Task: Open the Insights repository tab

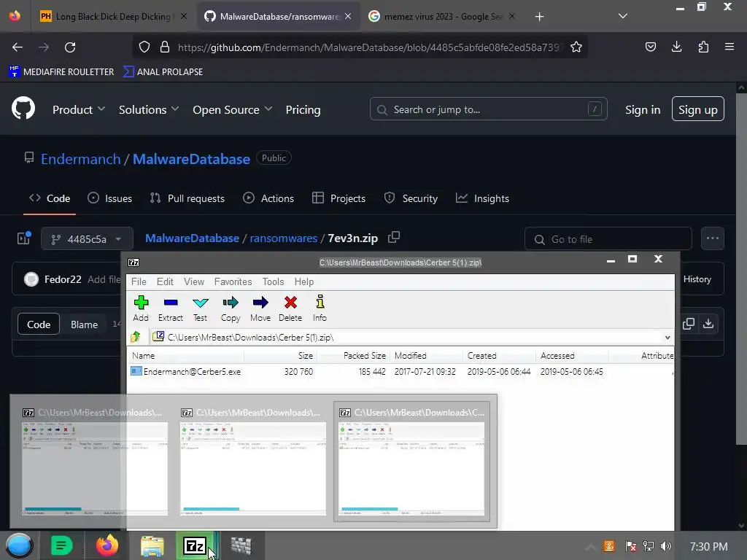Action: [x=483, y=198]
